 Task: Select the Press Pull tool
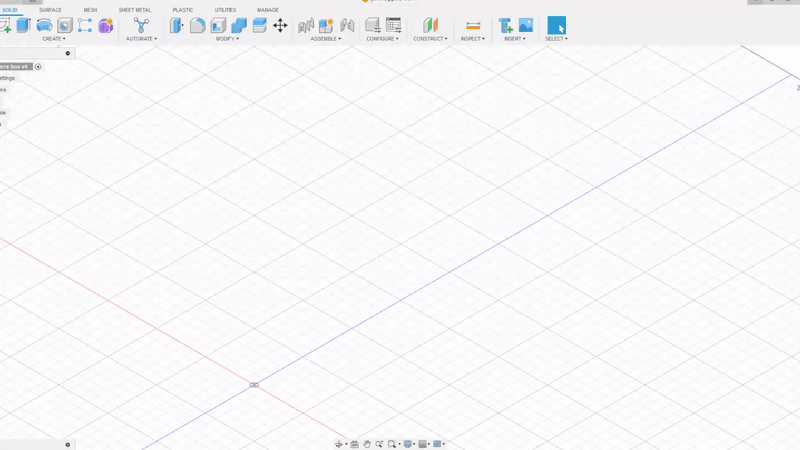click(x=177, y=25)
